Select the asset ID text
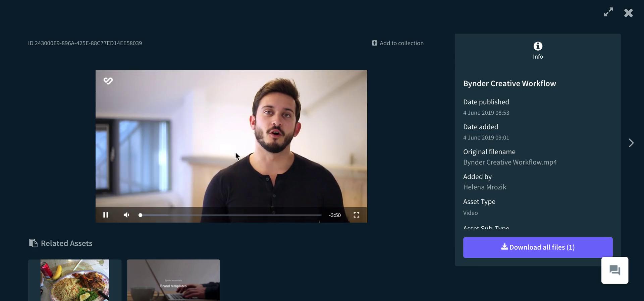This screenshot has height=301, width=644. tap(85, 43)
